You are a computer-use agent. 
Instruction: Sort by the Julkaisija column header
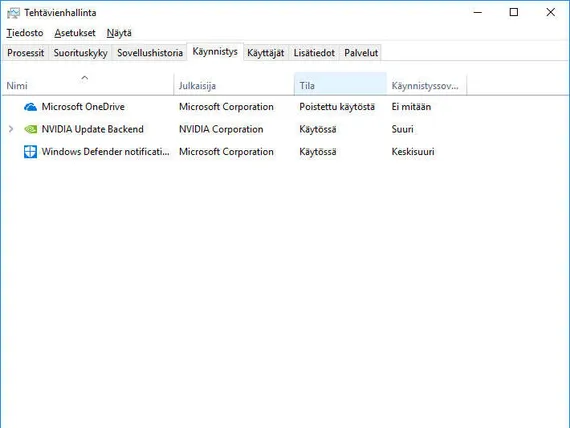tap(234, 84)
